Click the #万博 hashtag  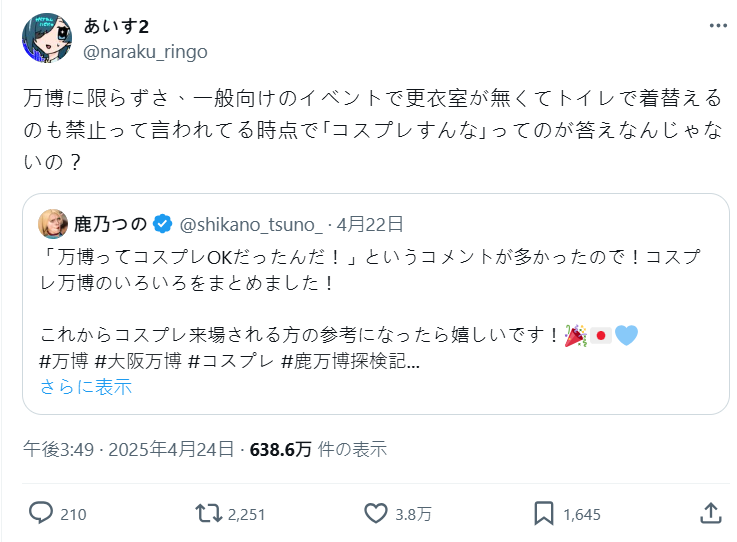62,363
